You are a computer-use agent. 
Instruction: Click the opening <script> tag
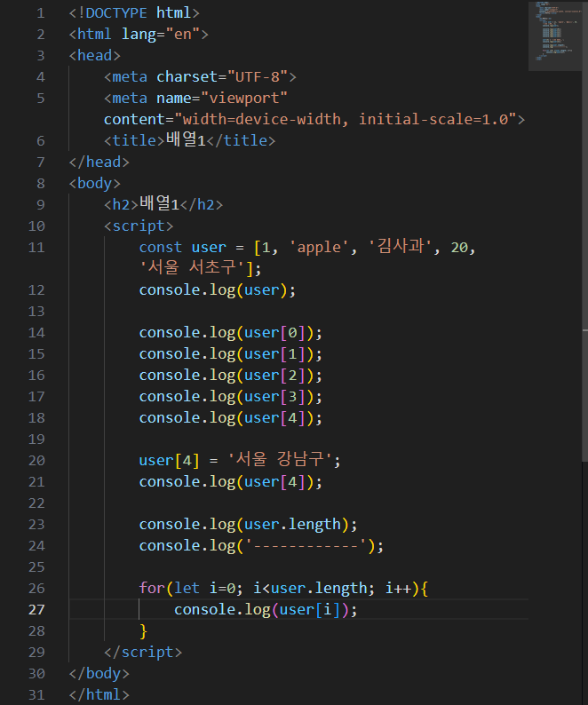(139, 226)
